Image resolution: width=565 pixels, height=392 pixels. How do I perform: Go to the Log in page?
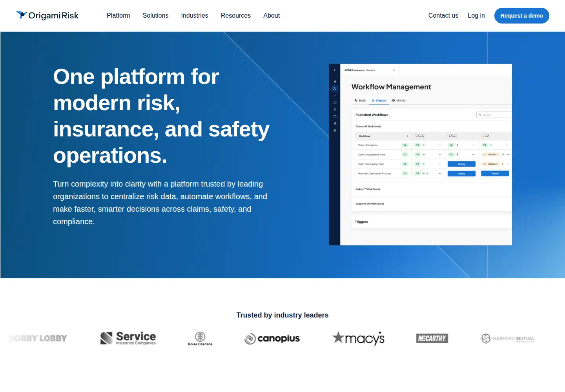coord(476,16)
